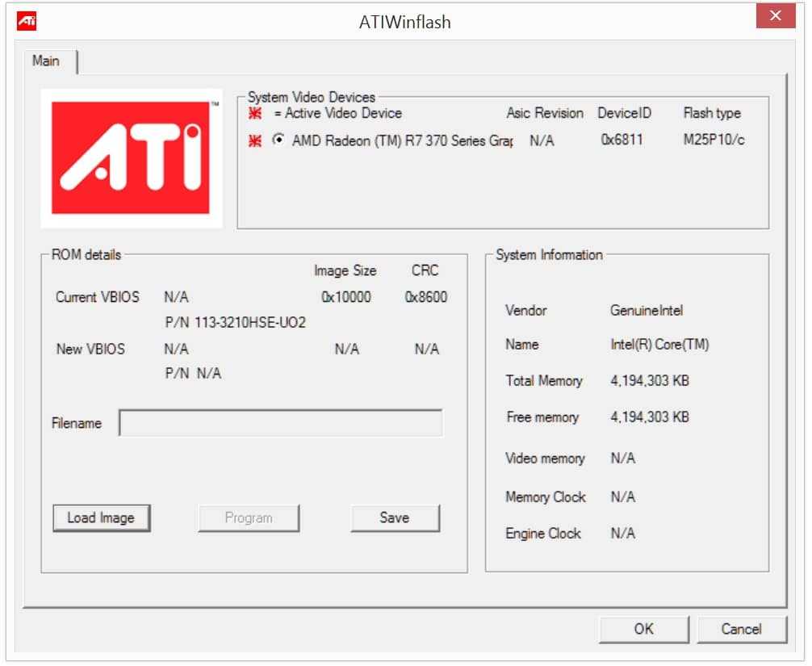Close the ATIWinflash window
Viewport: 812px width, 666px height.
pyautogui.click(x=775, y=16)
